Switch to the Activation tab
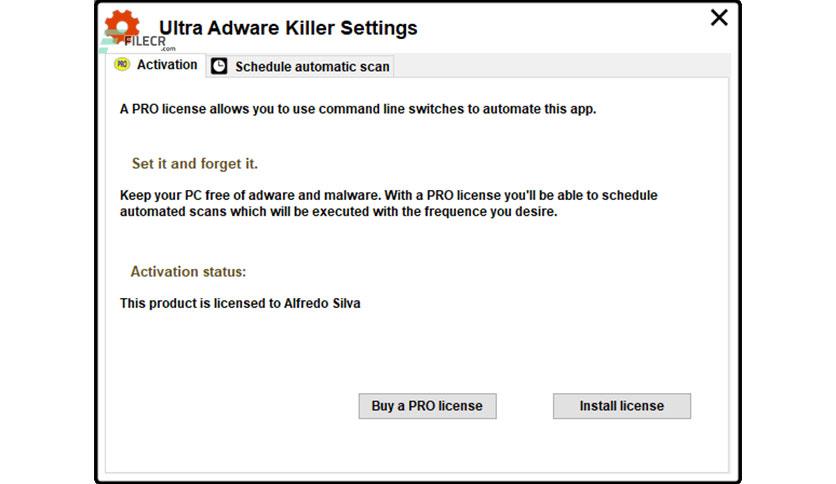Viewport: 836px width, 484px height. point(156,65)
